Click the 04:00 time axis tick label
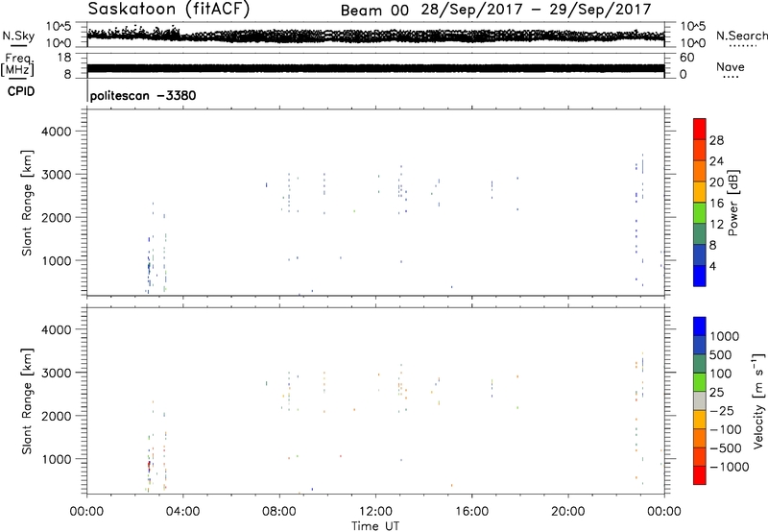This screenshot has height=532, width=768. tap(183, 512)
